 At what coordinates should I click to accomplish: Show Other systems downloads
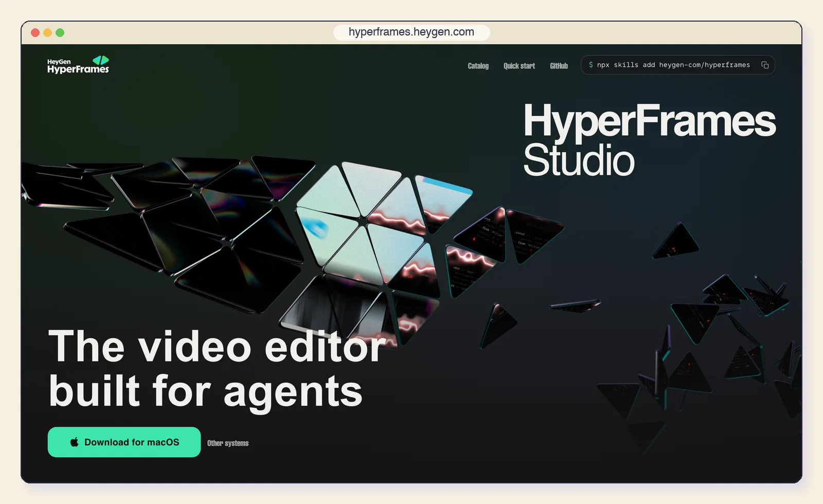click(228, 443)
